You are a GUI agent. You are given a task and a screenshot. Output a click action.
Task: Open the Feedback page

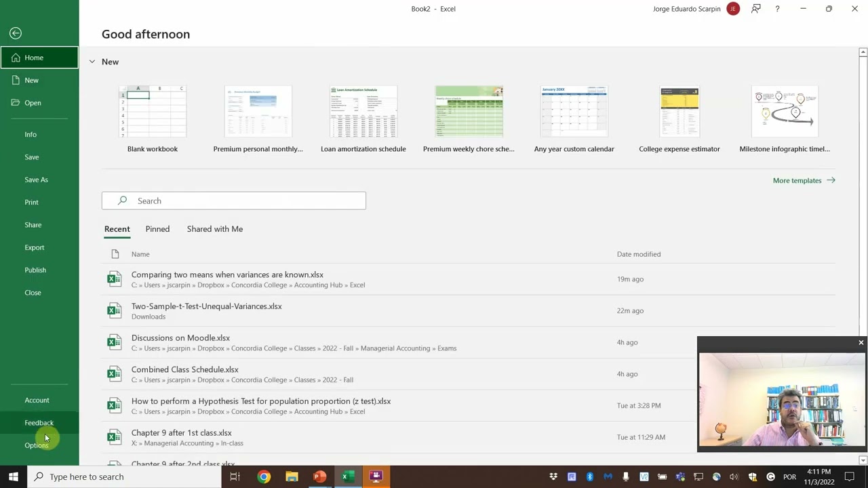(39, 422)
